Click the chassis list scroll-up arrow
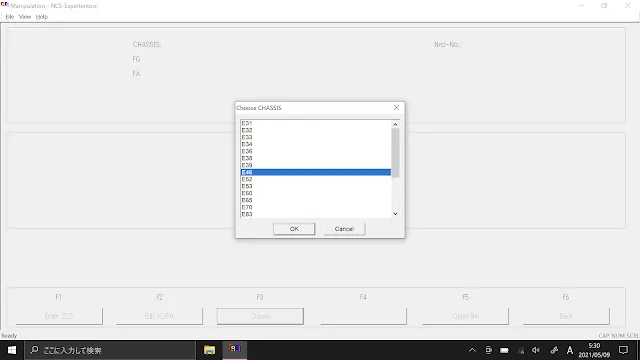 pyautogui.click(x=395, y=124)
